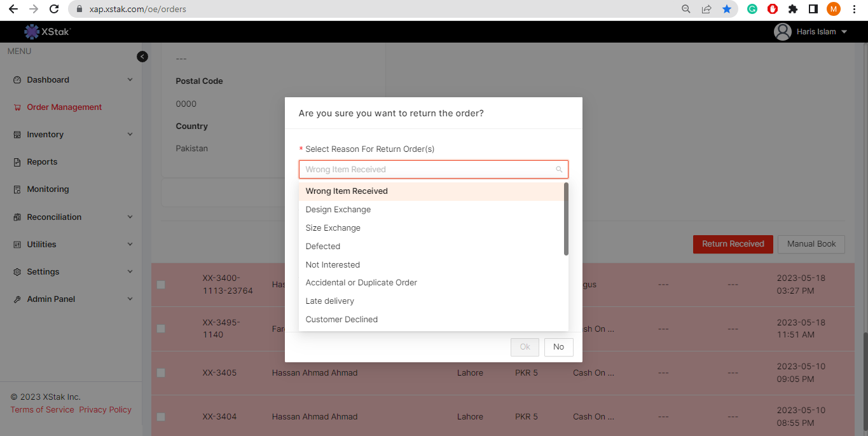Viewport: 868px width, 436px height.
Task: Click the XStak logo
Action: (47, 32)
